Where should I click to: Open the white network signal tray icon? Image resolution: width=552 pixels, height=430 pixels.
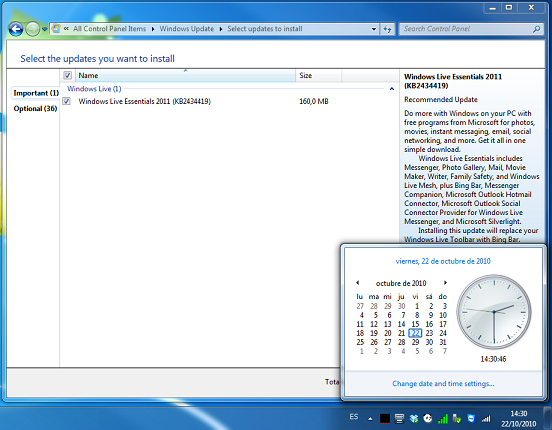(486, 419)
